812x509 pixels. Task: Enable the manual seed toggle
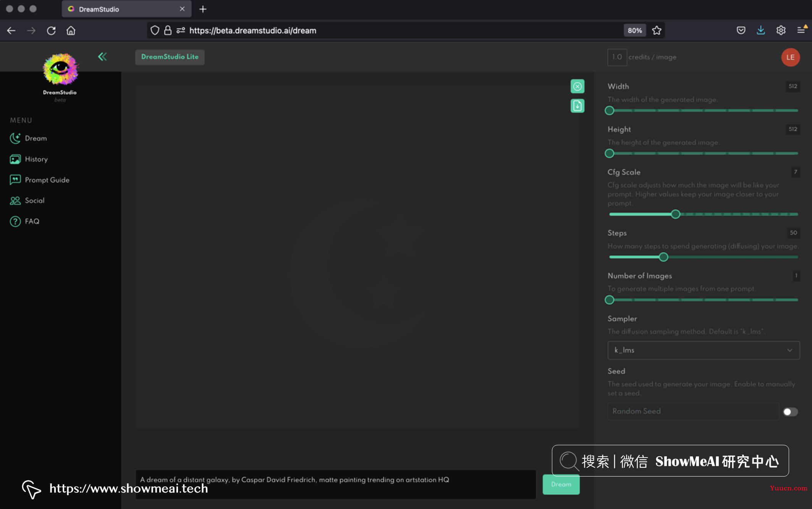pyautogui.click(x=790, y=412)
